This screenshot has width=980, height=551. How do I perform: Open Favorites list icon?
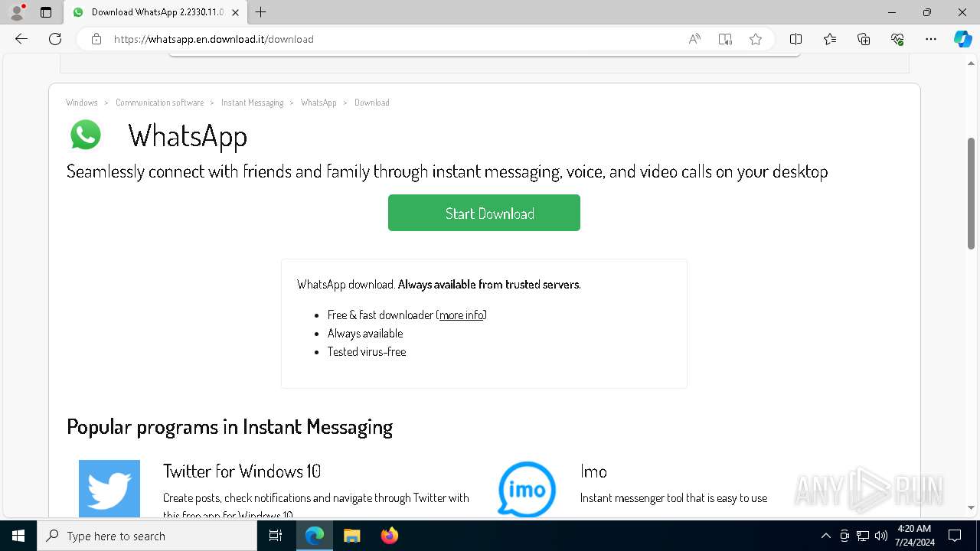point(830,39)
